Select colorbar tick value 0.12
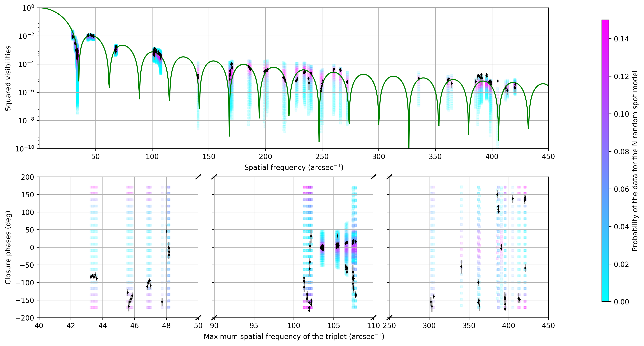This screenshot has height=346, width=644. pyautogui.click(x=622, y=76)
